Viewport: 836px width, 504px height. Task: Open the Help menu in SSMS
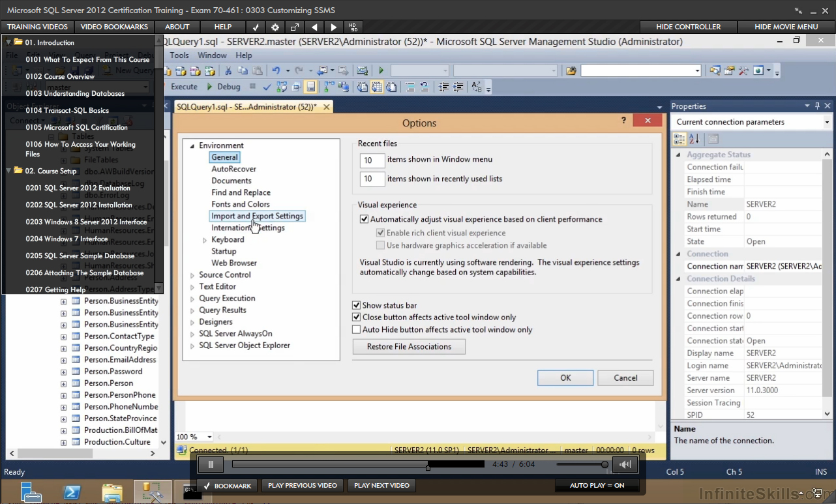tap(244, 55)
